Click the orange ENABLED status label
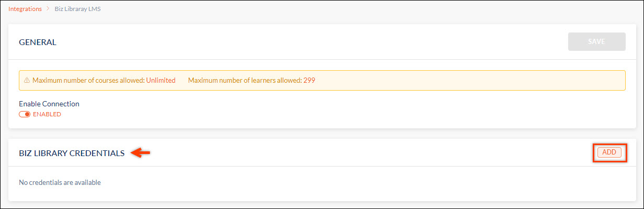The image size is (644, 209). point(47,114)
